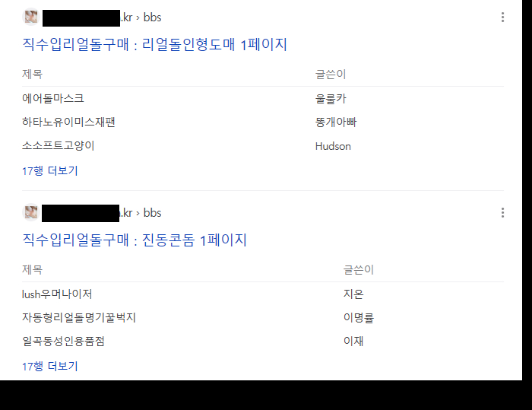Click bbs breadcrumb URL above 리얼돌인형도매 title

(152, 17)
